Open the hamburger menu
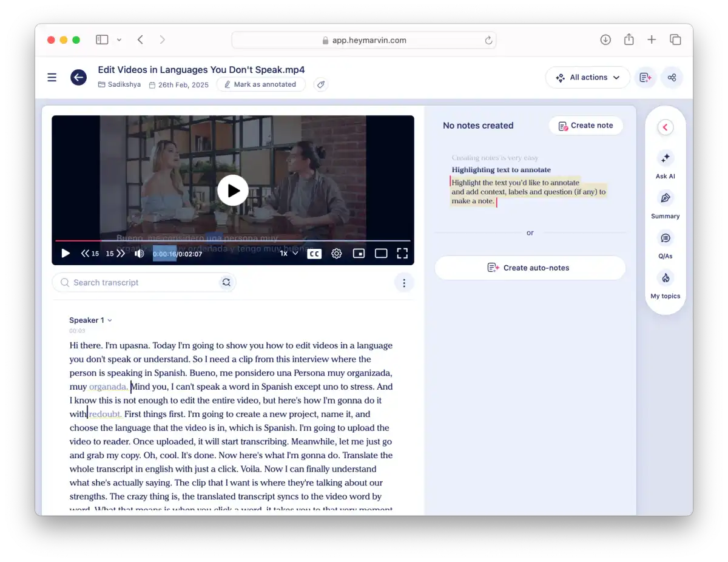 click(52, 77)
